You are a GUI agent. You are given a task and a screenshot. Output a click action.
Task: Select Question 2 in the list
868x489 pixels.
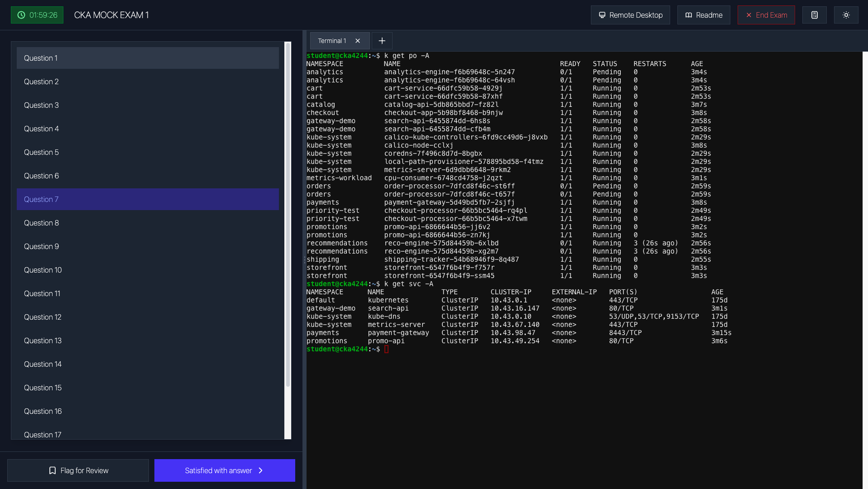point(148,81)
